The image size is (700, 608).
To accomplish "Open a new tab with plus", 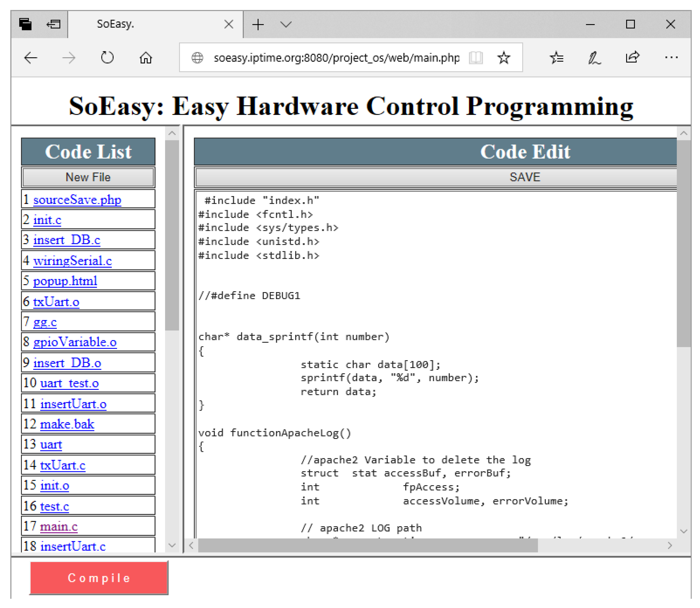I will click(258, 24).
